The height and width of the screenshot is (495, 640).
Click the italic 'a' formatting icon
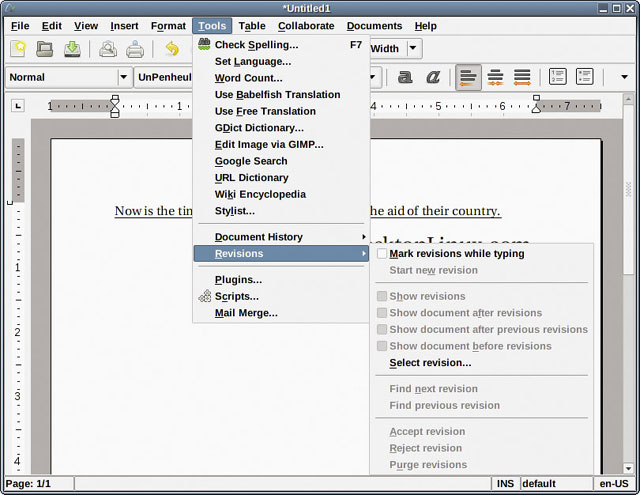coord(433,77)
